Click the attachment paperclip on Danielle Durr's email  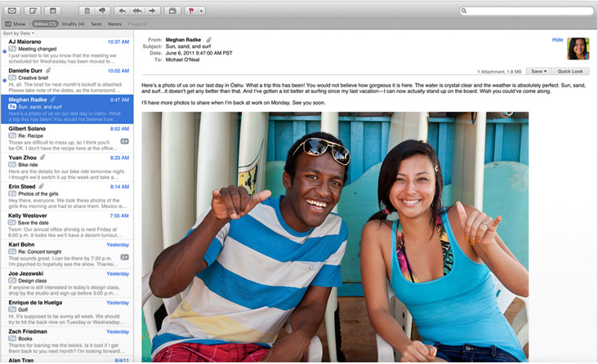click(x=48, y=70)
